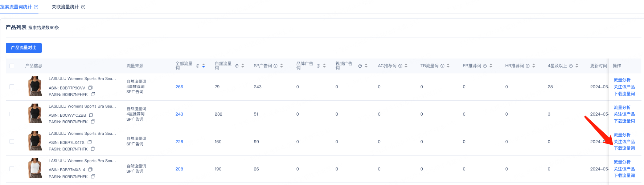
Task: Switch to 关联流量统计 tab
Action: tap(65, 7)
